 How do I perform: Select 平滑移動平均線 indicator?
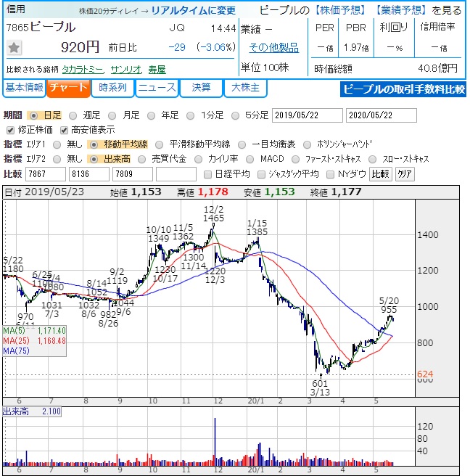[x=159, y=145]
